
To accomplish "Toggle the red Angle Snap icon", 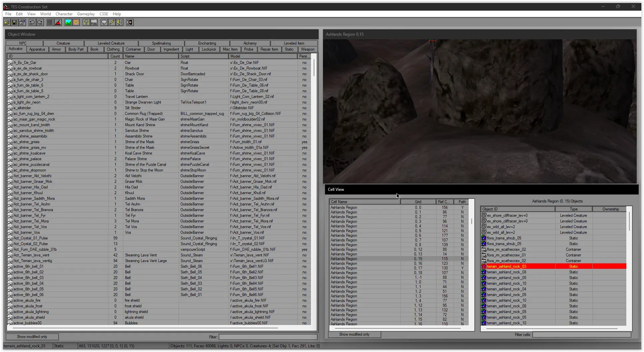I will point(58,22).
